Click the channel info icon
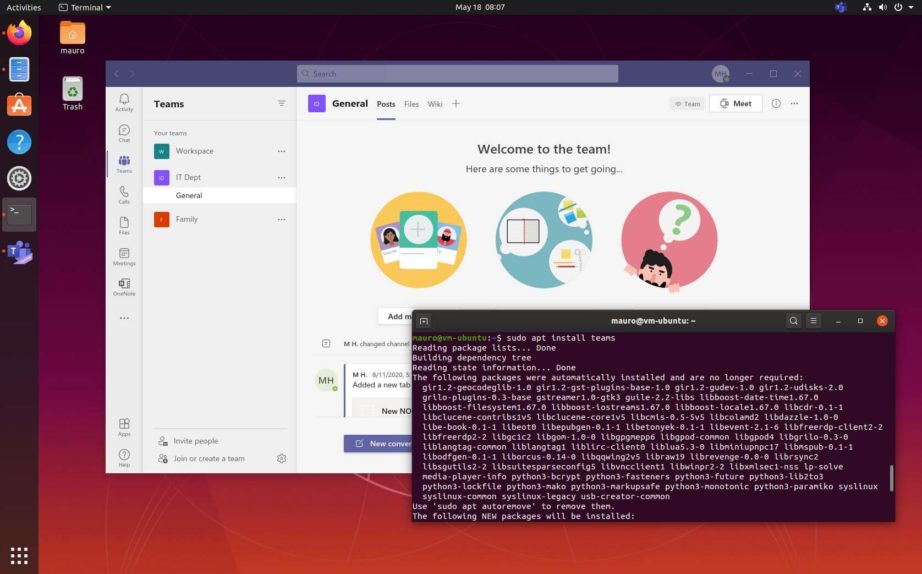The width and height of the screenshot is (922, 574). [x=776, y=104]
